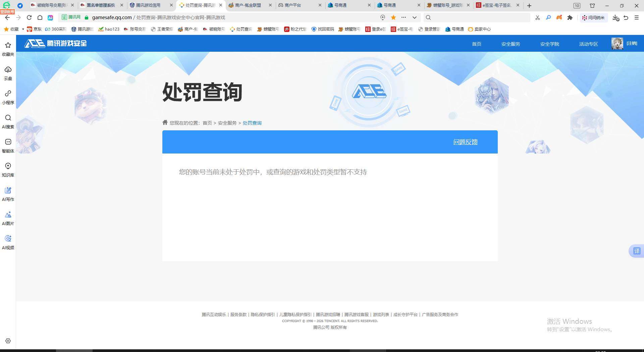Bookmark this page via the star icon

393,17
